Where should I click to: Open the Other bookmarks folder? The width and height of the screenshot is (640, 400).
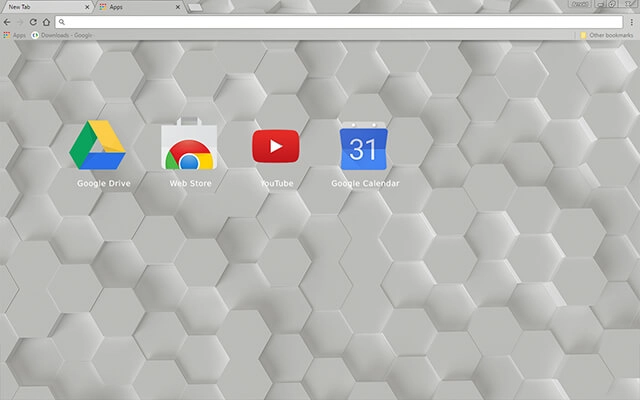pos(607,36)
